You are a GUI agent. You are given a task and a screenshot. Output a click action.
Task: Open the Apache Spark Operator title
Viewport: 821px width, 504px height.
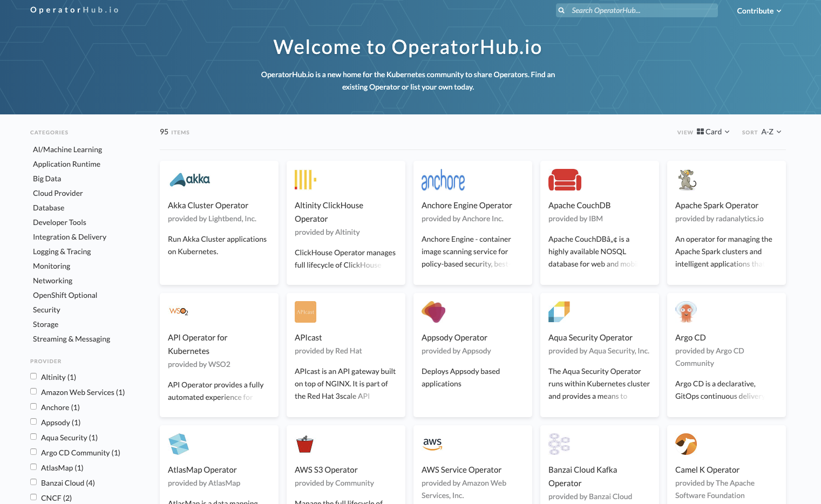(717, 206)
